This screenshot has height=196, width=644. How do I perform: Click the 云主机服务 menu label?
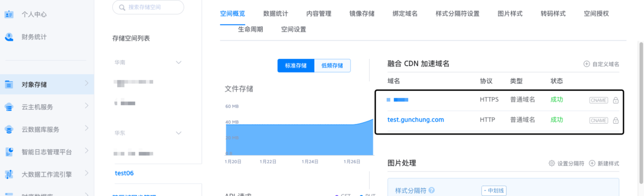[x=37, y=107]
